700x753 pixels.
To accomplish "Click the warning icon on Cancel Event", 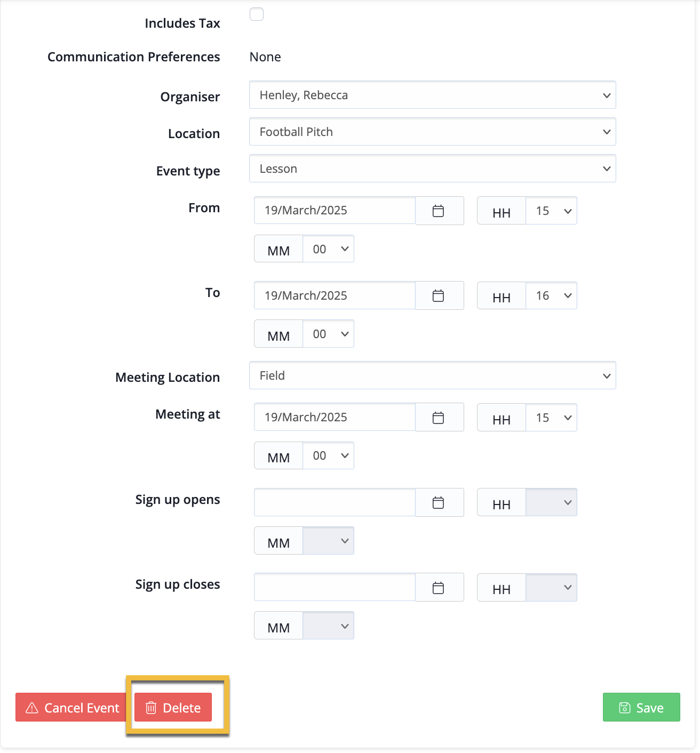I will (32, 708).
